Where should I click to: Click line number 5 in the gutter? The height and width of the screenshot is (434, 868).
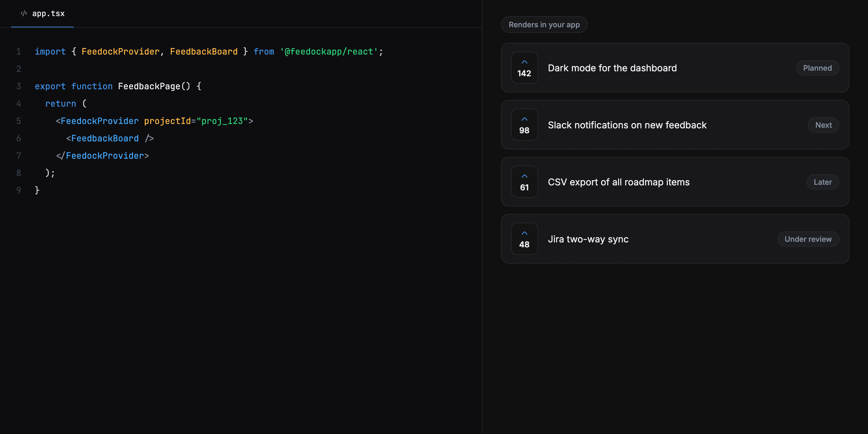click(19, 121)
